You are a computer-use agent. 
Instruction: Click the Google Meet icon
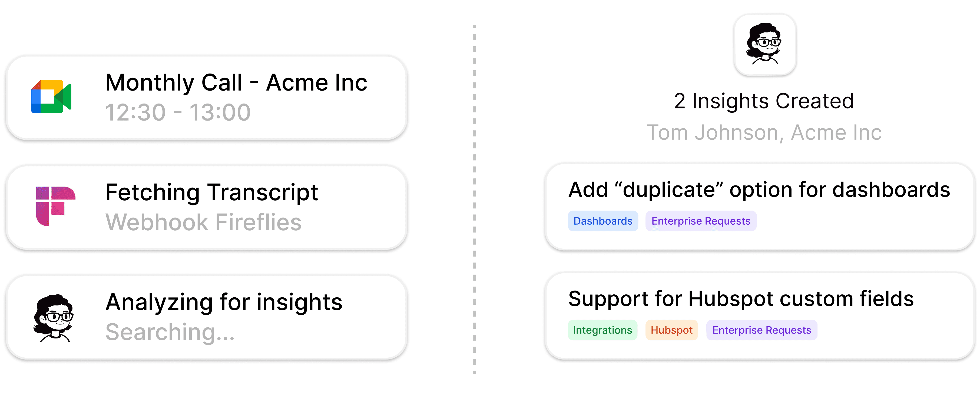51,97
